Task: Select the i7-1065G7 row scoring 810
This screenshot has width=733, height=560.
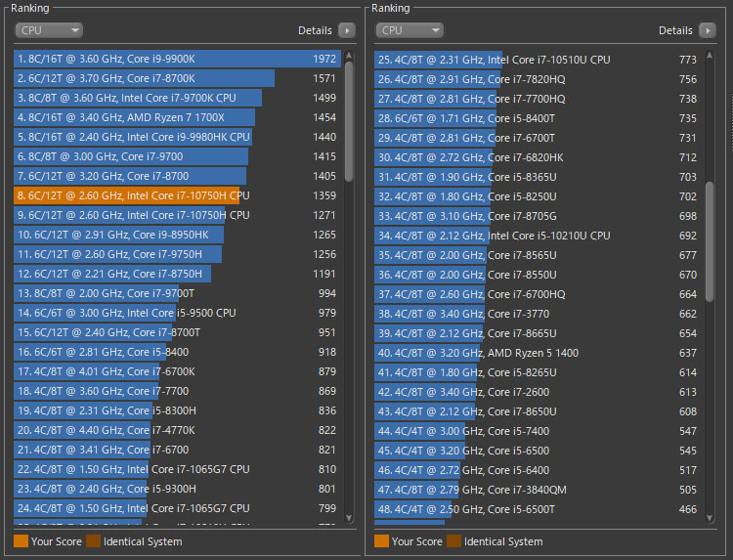Action: click(x=178, y=469)
